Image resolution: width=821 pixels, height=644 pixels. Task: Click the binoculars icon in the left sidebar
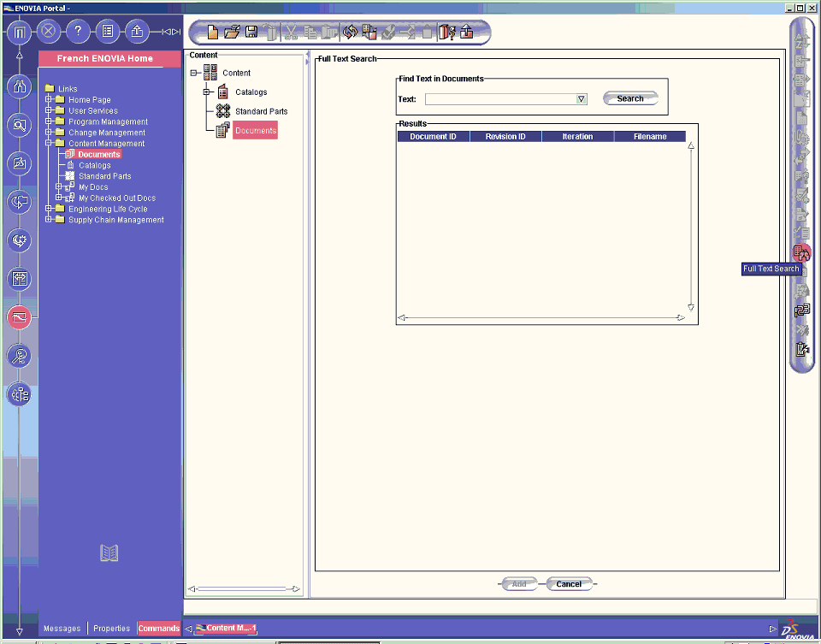point(20,86)
